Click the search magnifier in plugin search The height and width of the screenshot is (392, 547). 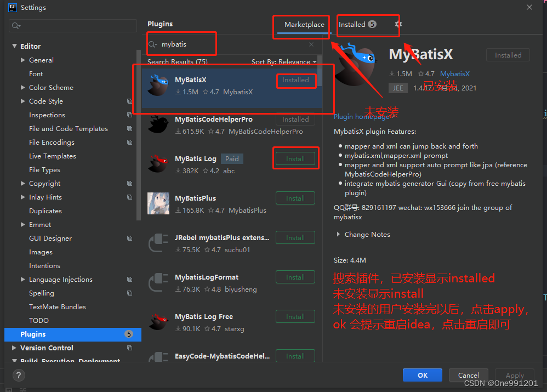pos(152,44)
